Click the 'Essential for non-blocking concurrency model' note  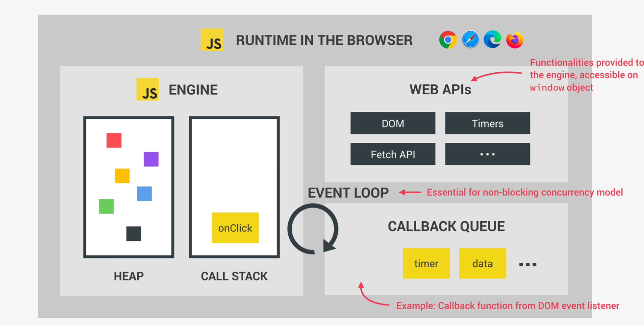pyautogui.click(x=525, y=192)
